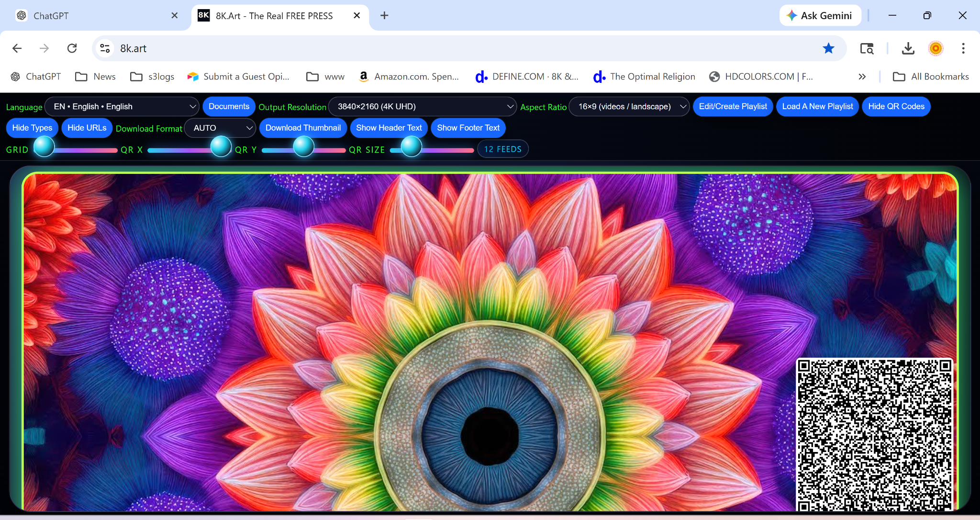Expand the Download Format dropdown
The width and height of the screenshot is (980, 520).
pyautogui.click(x=220, y=128)
